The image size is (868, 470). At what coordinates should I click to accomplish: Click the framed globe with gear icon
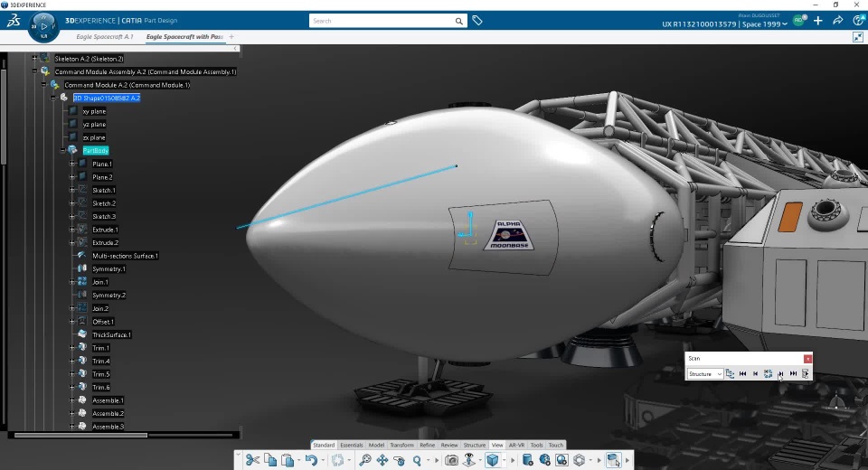pos(561,459)
